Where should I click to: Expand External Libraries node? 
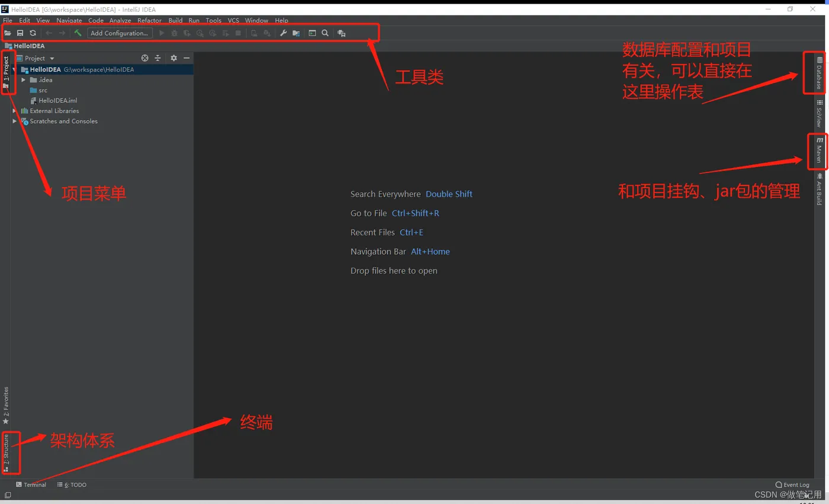(x=15, y=111)
